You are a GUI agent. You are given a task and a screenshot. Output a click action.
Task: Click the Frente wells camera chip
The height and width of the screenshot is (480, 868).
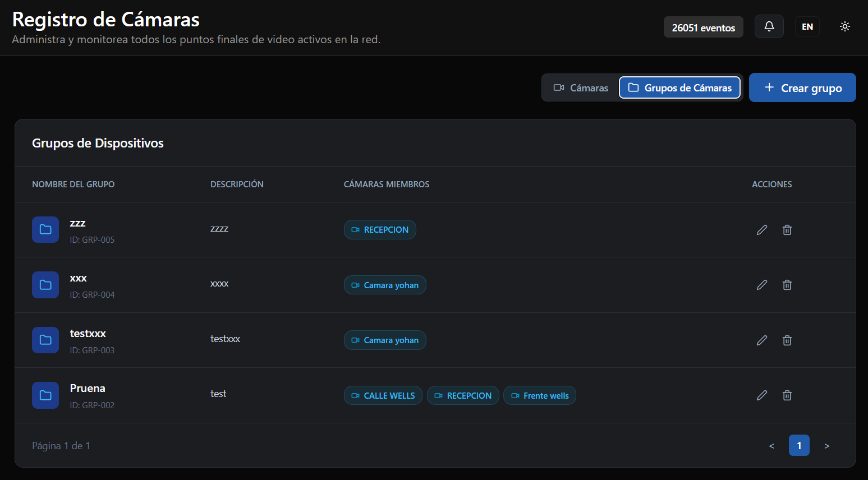[x=540, y=395]
